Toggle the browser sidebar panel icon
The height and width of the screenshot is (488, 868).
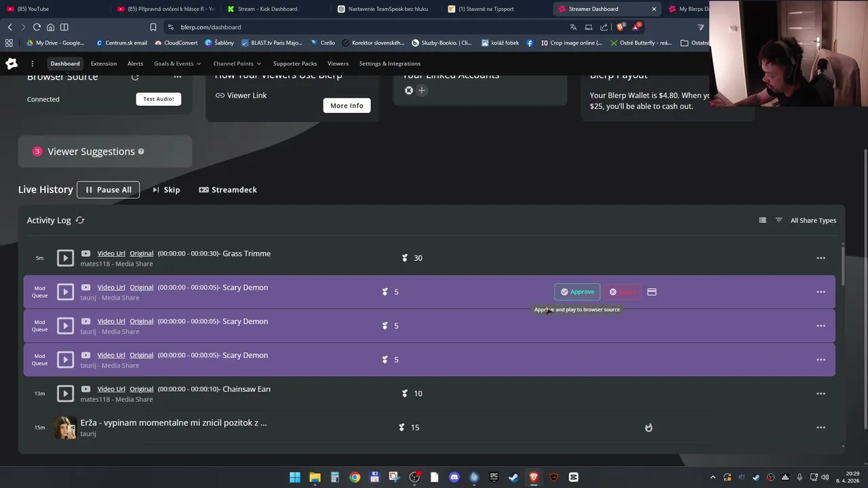click(64, 27)
